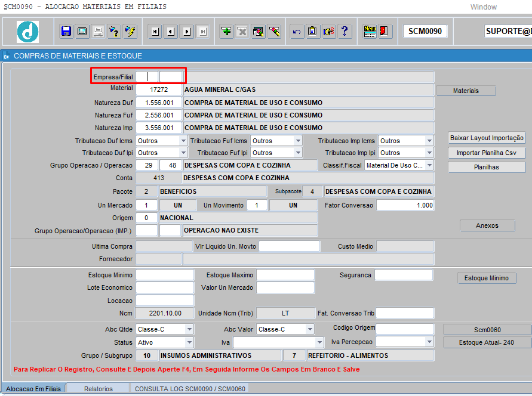Image resolution: width=532 pixels, height=396 pixels.
Task: Focus the Codigo Origem input field
Action: coord(405,329)
